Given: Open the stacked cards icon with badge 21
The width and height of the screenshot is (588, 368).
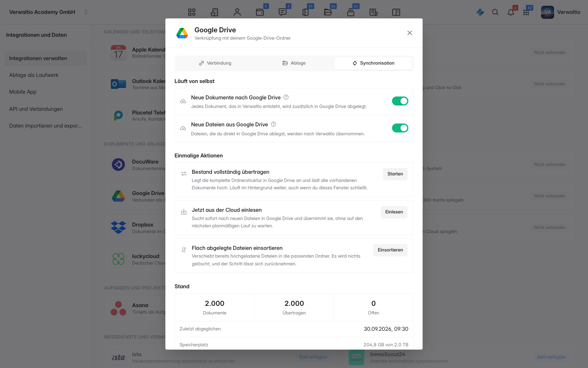Looking at the screenshot, I should tap(351, 12).
